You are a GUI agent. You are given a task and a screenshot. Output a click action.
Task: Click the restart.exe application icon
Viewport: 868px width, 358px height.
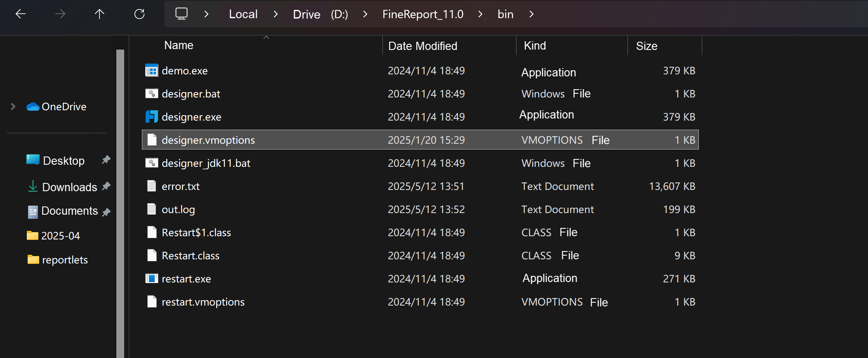pos(151,279)
